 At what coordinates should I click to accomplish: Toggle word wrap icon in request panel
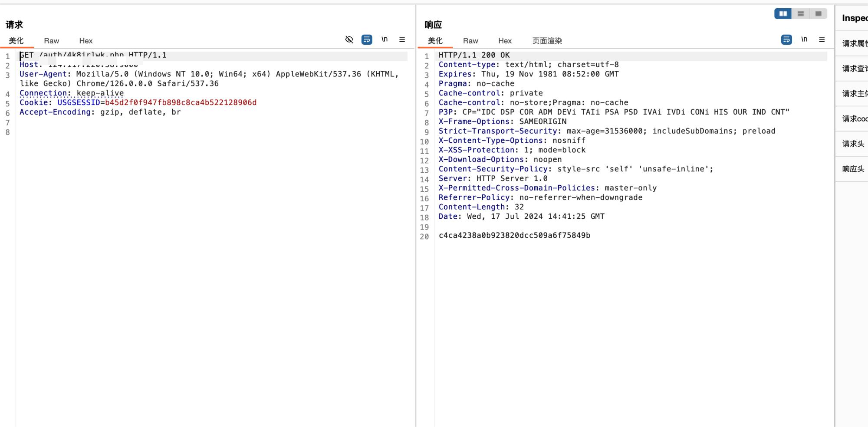(367, 39)
